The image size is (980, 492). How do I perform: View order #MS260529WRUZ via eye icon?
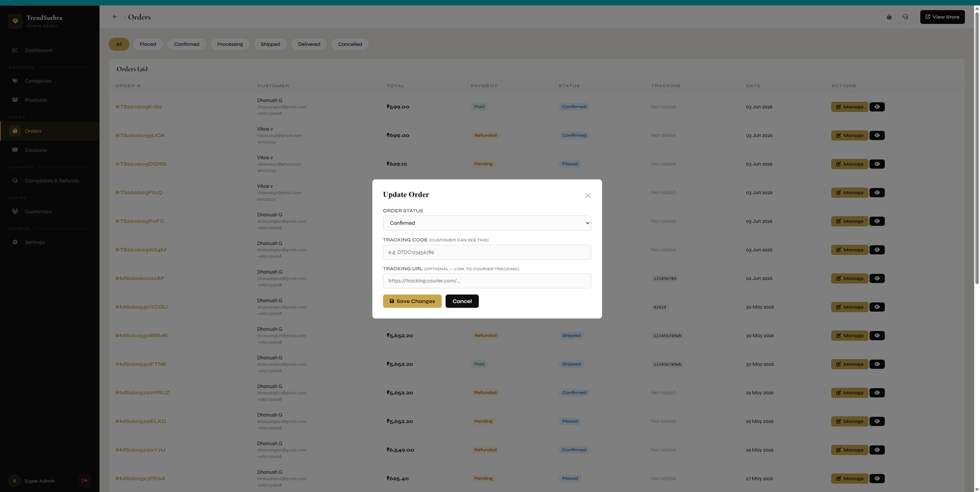click(877, 393)
